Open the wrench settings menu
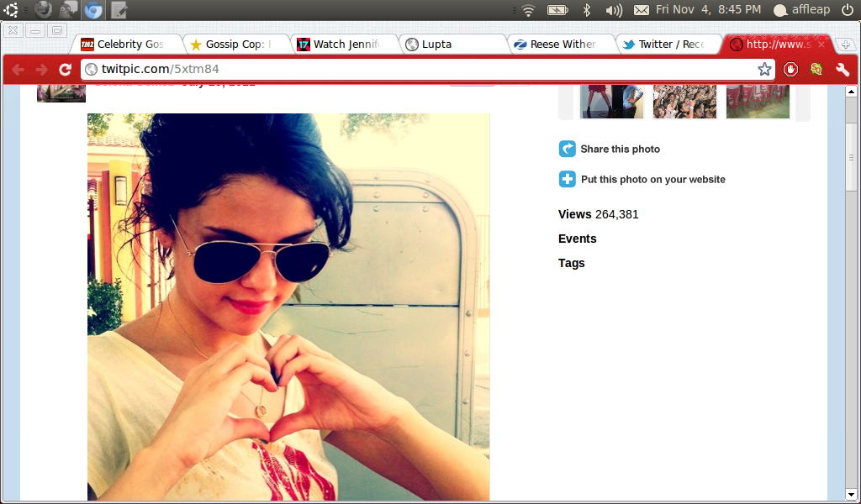The width and height of the screenshot is (861, 504). [843, 69]
